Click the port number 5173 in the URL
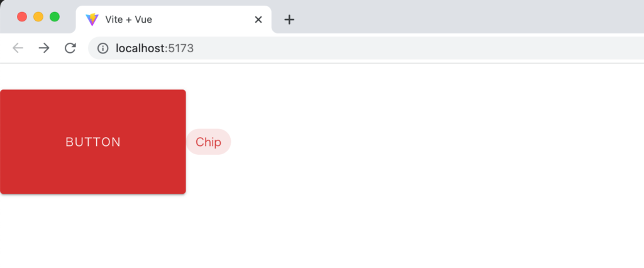 180,48
